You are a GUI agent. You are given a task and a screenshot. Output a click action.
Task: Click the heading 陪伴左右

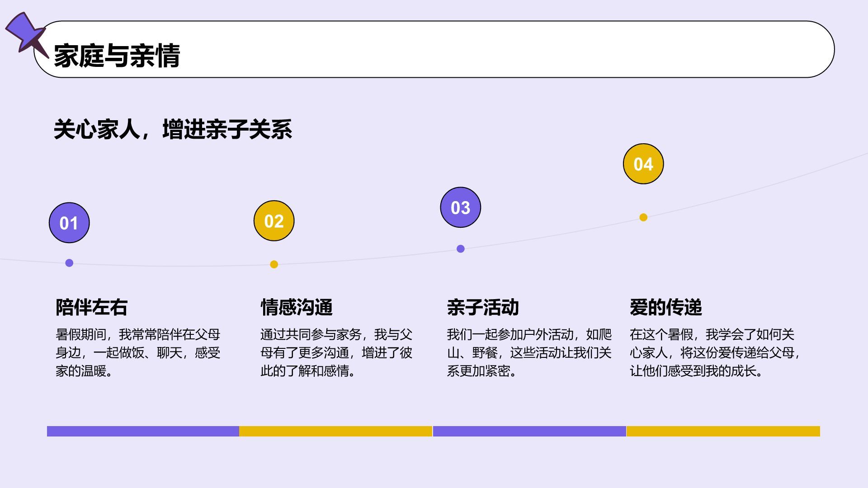click(x=91, y=307)
